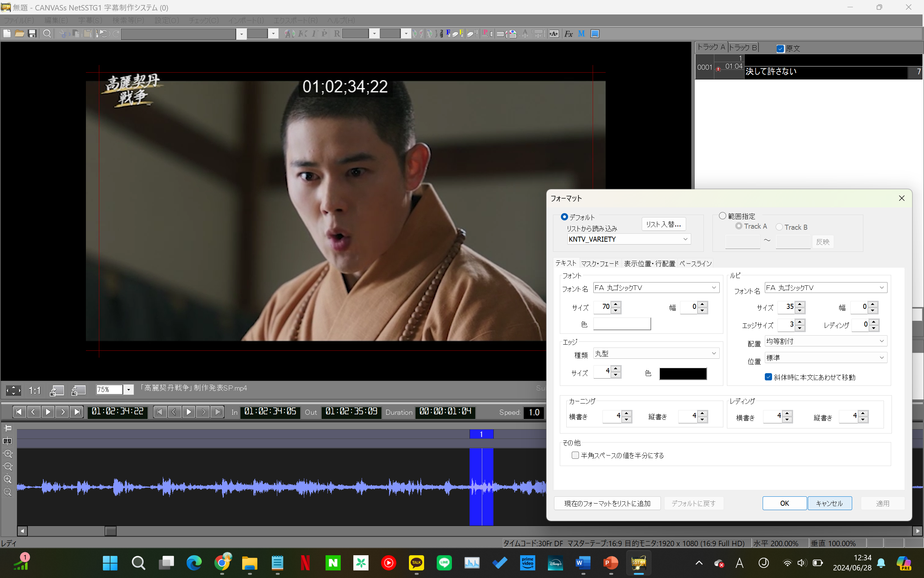
Task: Increase font サイズ 70 with up arrow
Action: [615, 304]
